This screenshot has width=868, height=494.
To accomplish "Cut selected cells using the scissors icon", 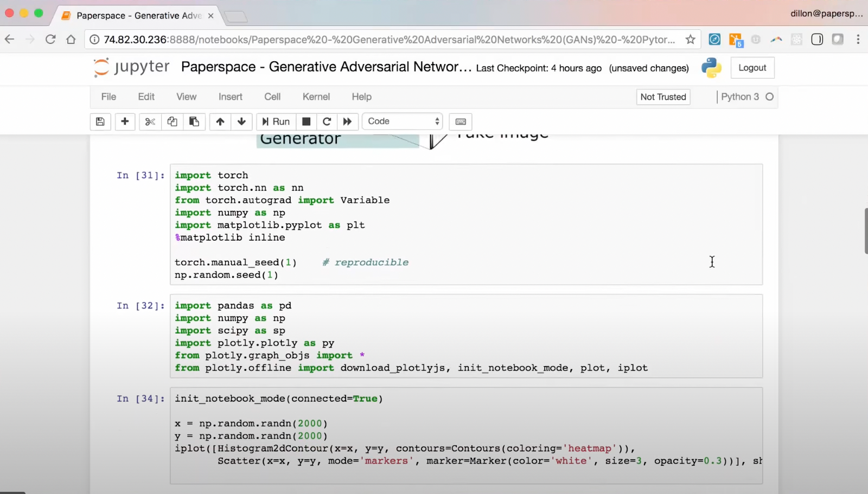I will point(150,121).
